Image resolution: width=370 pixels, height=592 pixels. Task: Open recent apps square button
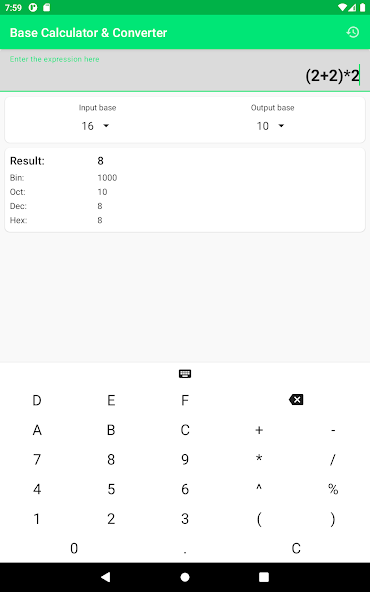pos(264,577)
